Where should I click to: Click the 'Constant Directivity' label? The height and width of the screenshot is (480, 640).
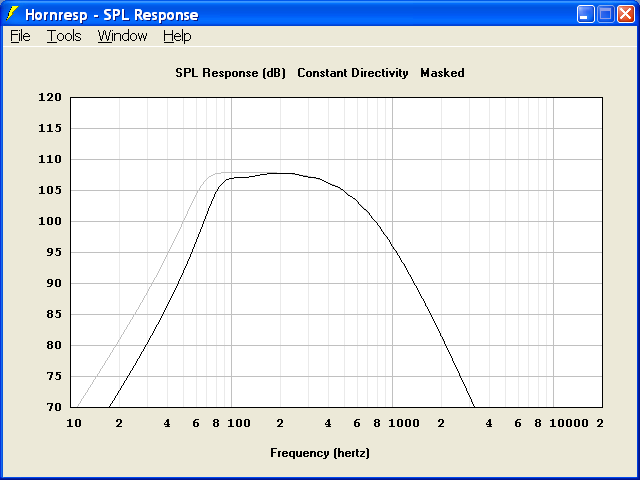[x=353, y=73]
